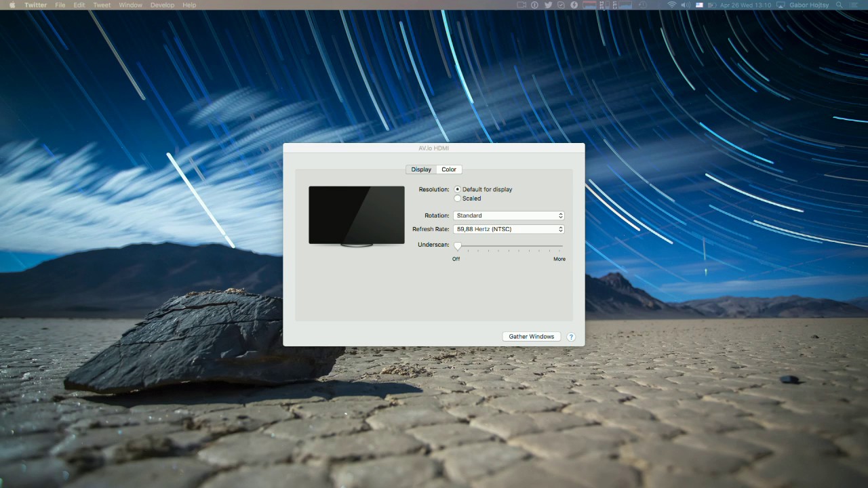Open the Tweet menu

(102, 5)
